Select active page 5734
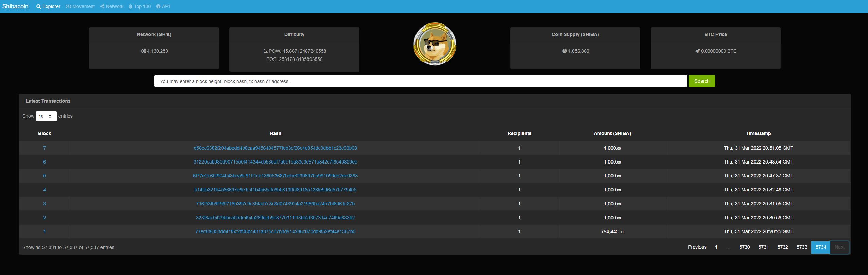 [821, 247]
